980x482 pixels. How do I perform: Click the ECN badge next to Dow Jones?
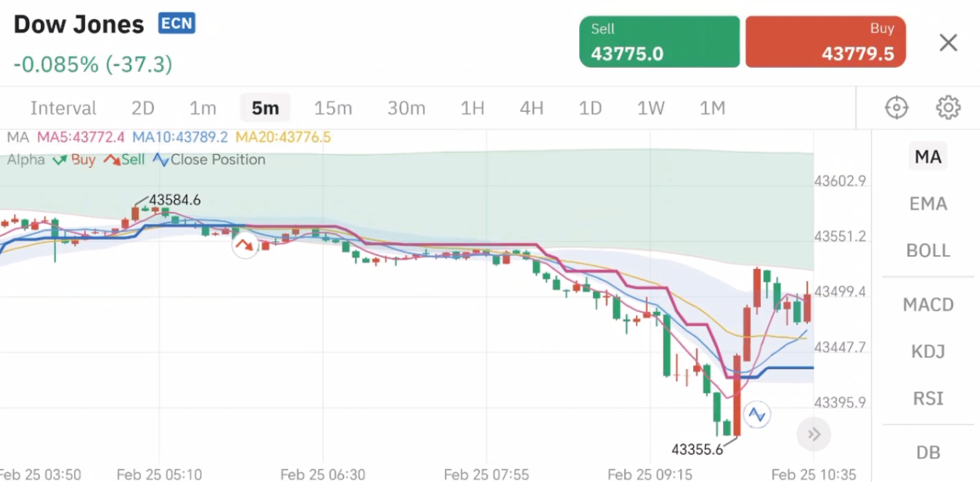click(x=176, y=23)
